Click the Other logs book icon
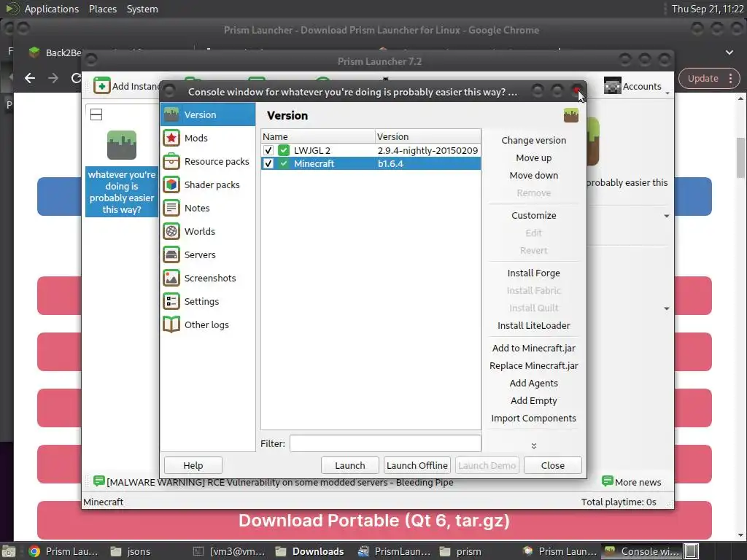The image size is (747, 560). (x=171, y=324)
